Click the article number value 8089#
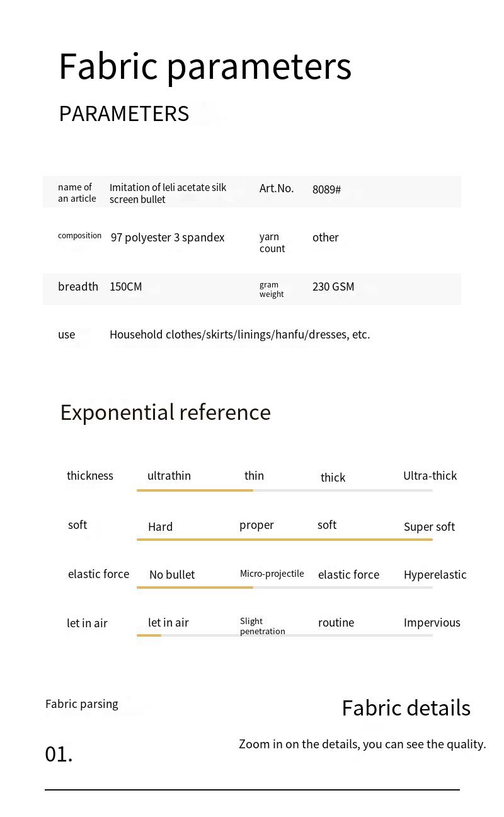The image size is (504, 817). (x=326, y=190)
